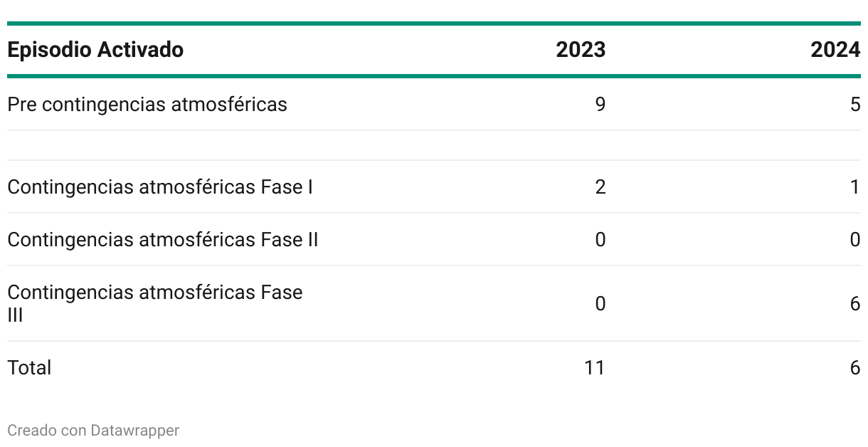Select the 2023 column header
Image resolution: width=868 pixels, height=447 pixels.
[x=581, y=50]
